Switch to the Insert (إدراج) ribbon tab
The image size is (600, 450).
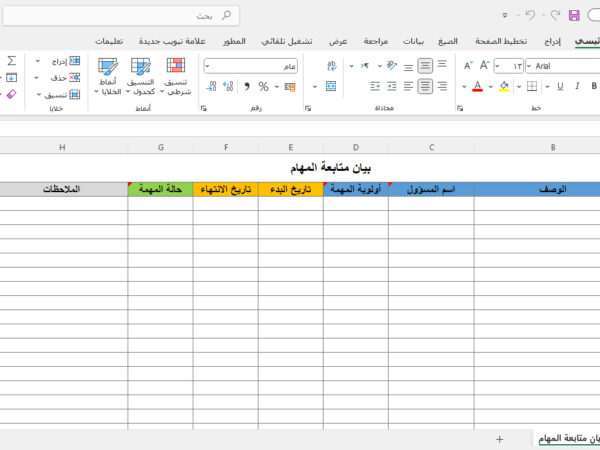tap(553, 41)
